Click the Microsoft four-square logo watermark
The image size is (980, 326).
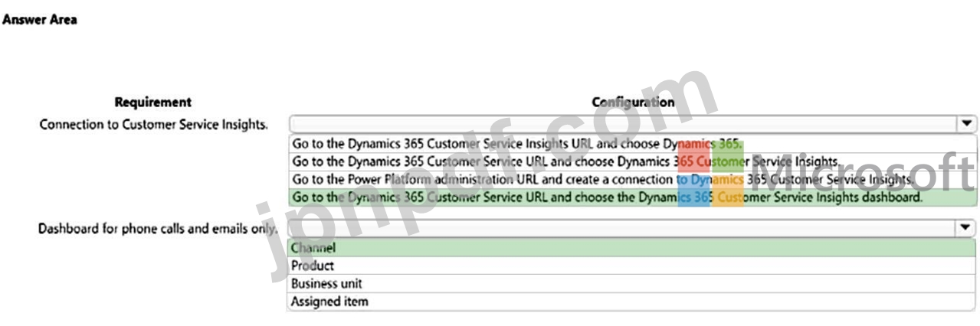[710, 181]
